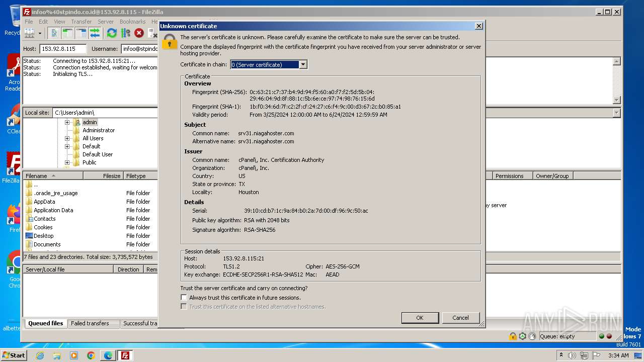The image size is (644, 362).
Task: Expand the Default folder in tree
Action: pyautogui.click(x=67, y=146)
